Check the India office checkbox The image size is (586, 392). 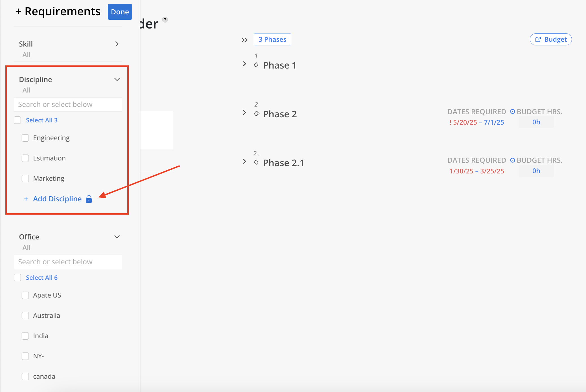[x=25, y=336]
